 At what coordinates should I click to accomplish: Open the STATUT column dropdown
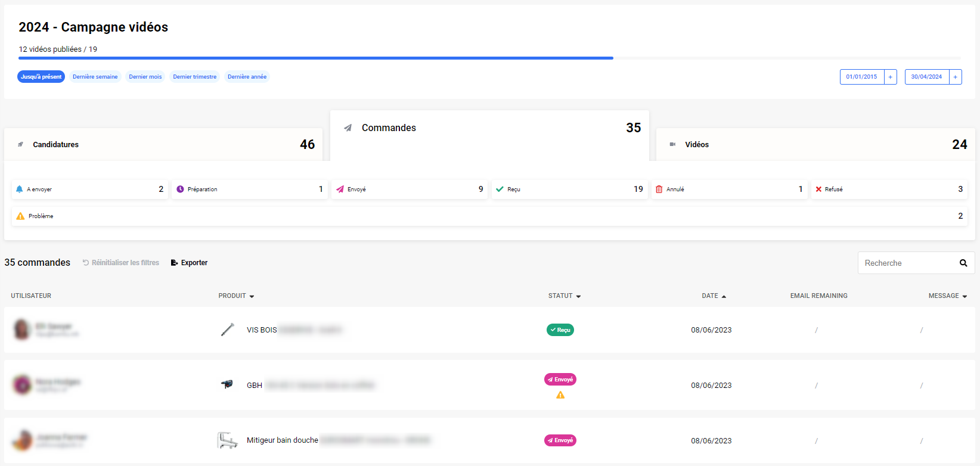click(x=564, y=296)
